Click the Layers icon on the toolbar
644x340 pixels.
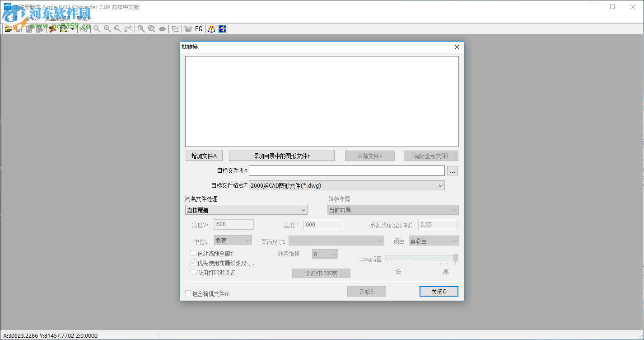pyautogui.click(x=175, y=28)
